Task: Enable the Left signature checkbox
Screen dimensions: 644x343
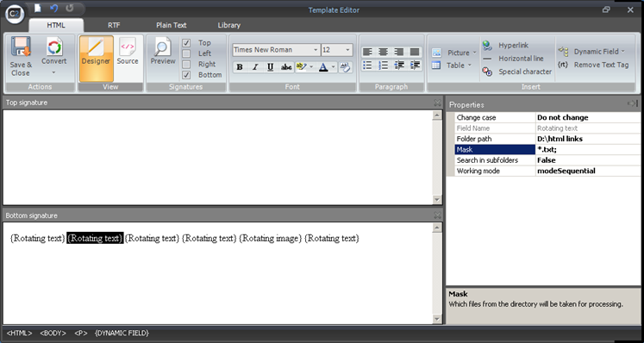Action: pos(186,53)
